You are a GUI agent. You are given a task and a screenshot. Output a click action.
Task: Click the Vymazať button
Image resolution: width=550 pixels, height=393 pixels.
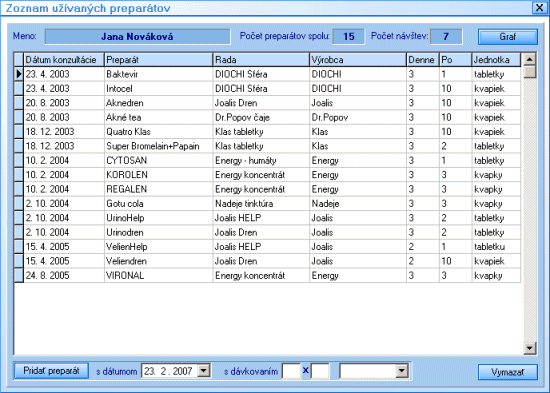pyautogui.click(x=508, y=372)
